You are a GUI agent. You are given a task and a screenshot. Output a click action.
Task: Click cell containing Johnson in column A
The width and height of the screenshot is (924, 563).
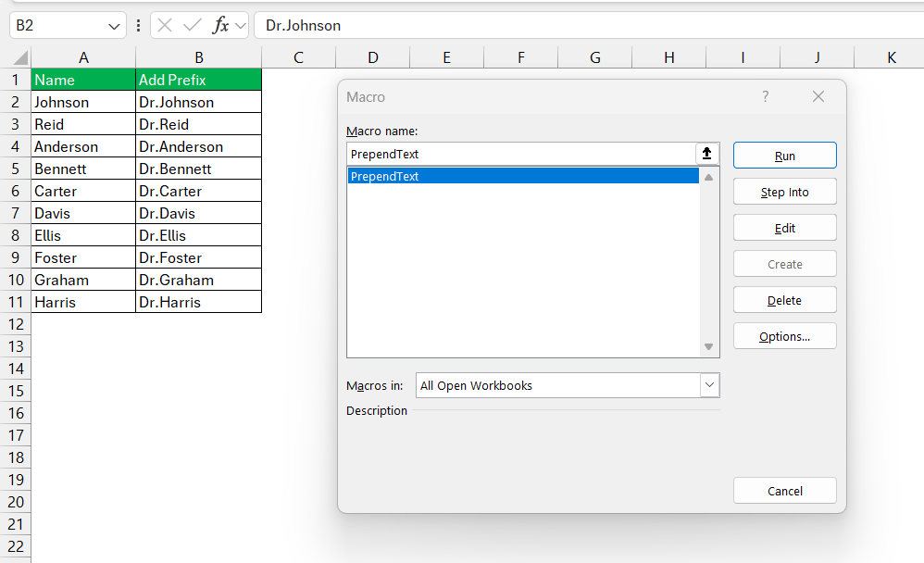click(83, 102)
